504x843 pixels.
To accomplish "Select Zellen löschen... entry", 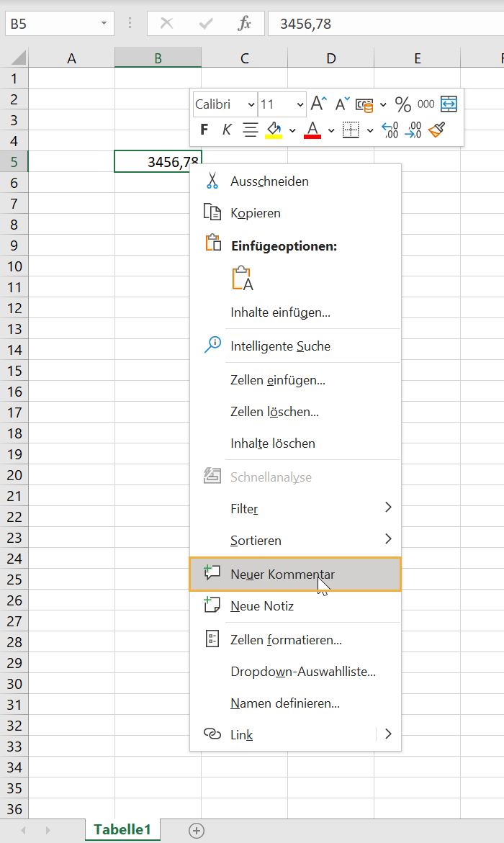I will click(x=295, y=412).
